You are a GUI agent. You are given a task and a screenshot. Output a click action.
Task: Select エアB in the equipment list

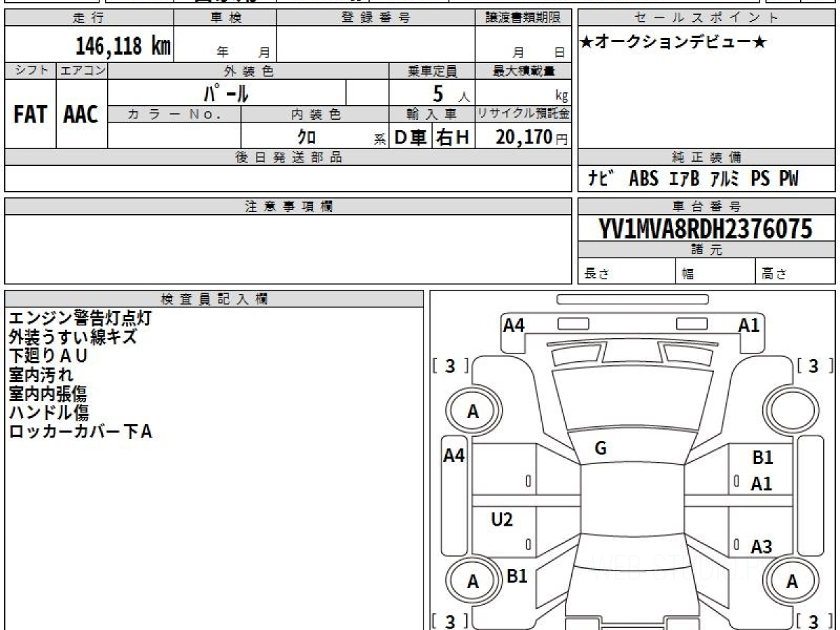(x=684, y=178)
